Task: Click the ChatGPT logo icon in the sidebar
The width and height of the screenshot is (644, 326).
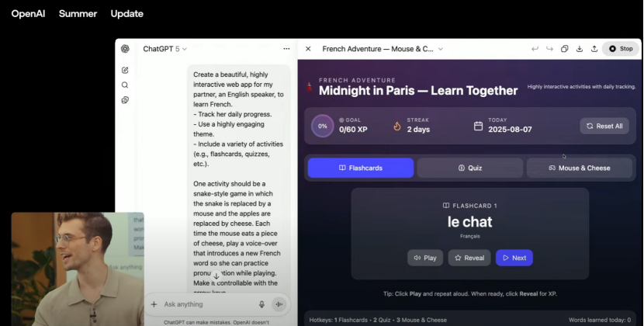Action: coord(125,48)
